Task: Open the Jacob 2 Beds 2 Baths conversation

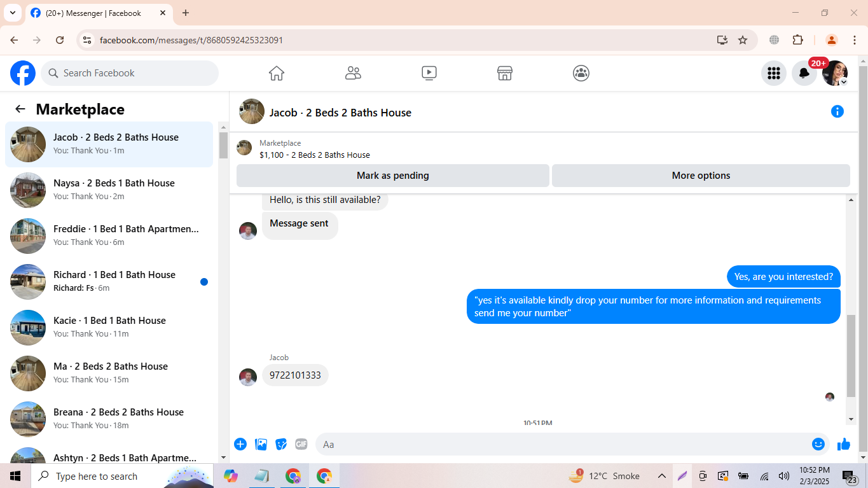Action: [109, 144]
